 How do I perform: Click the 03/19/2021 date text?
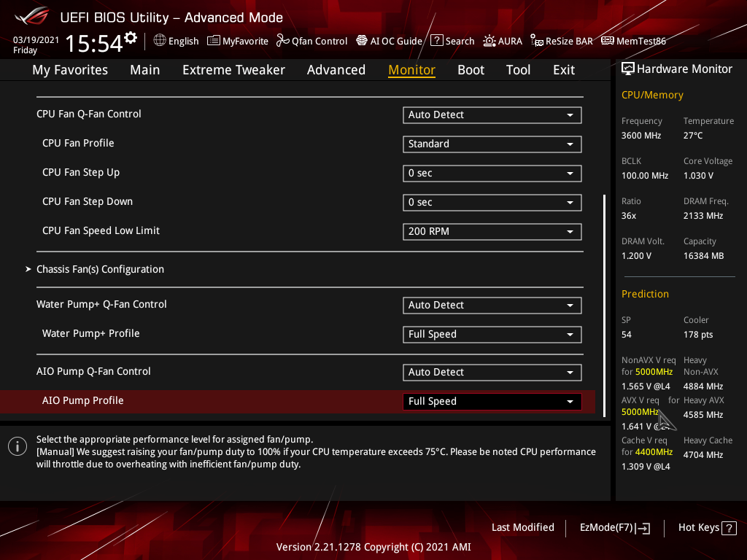[36, 40]
